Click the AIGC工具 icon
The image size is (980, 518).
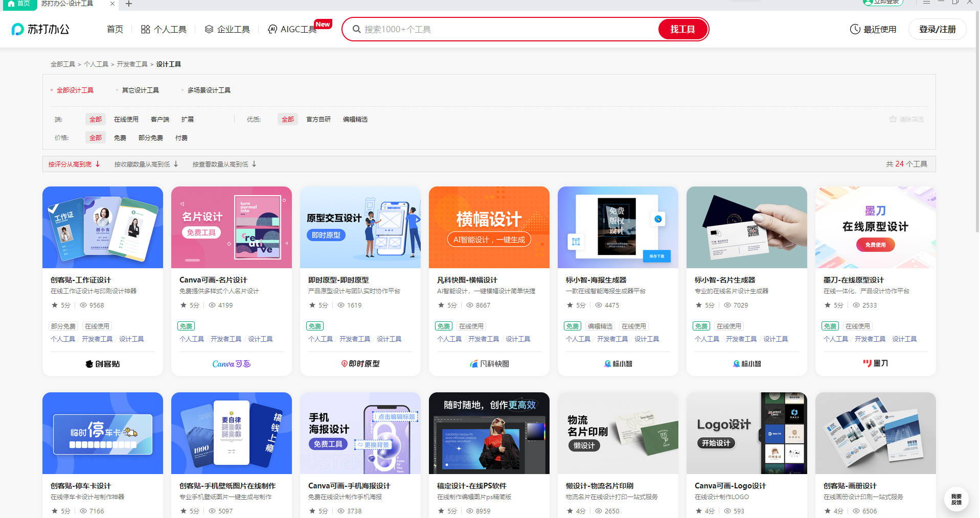272,29
